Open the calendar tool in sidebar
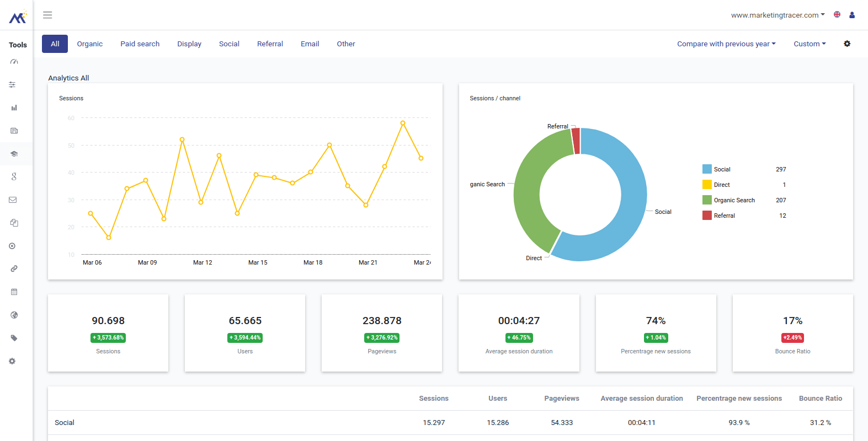 [14, 292]
